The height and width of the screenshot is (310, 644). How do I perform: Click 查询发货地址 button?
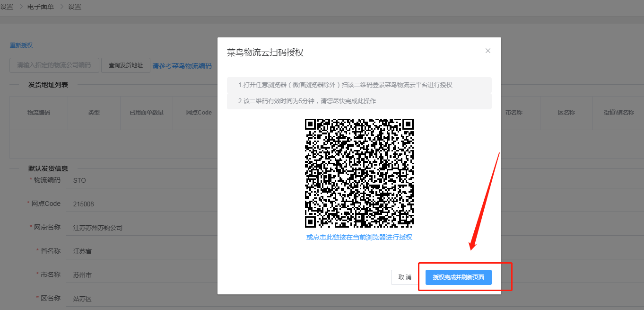pos(126,65)
